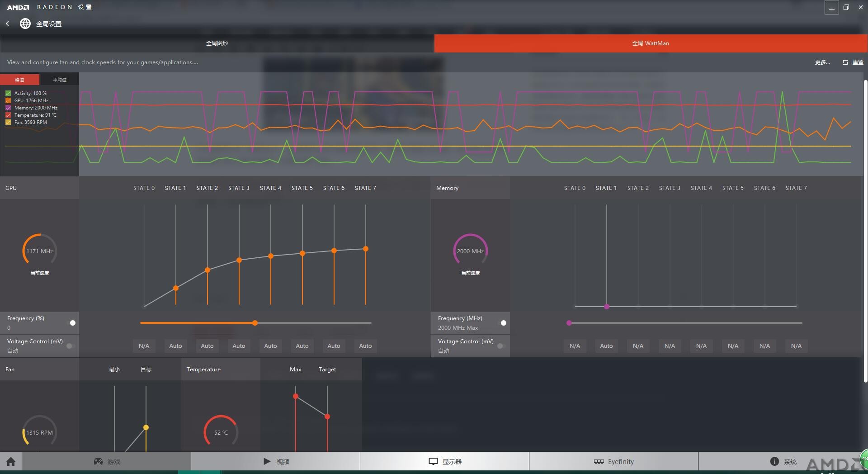The width and height of the screenshot is (868, 474).
Task: Open the video play icon section
Action: tap(267, 461)
